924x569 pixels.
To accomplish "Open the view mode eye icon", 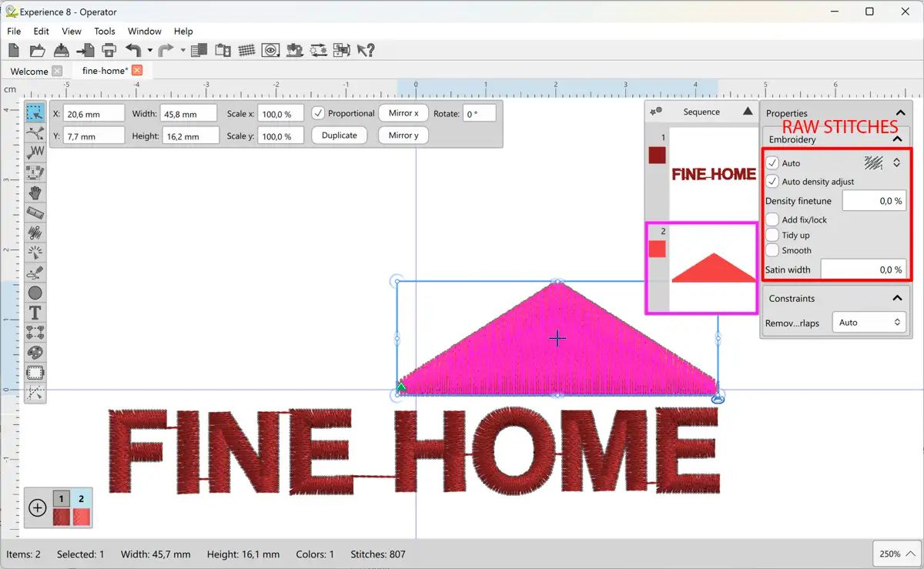I will click(x=270, y=51).
